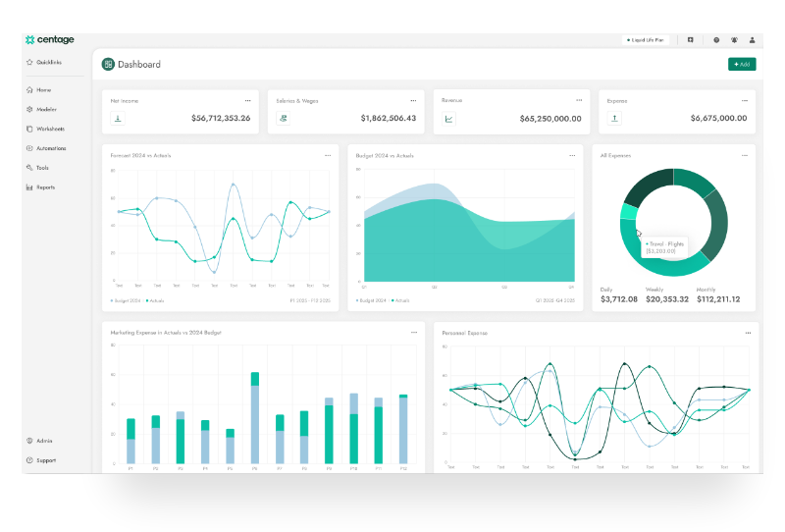Open Automations in the sidebar
The width and height of the screenshot is (785, 532).
tap(46, 148)
